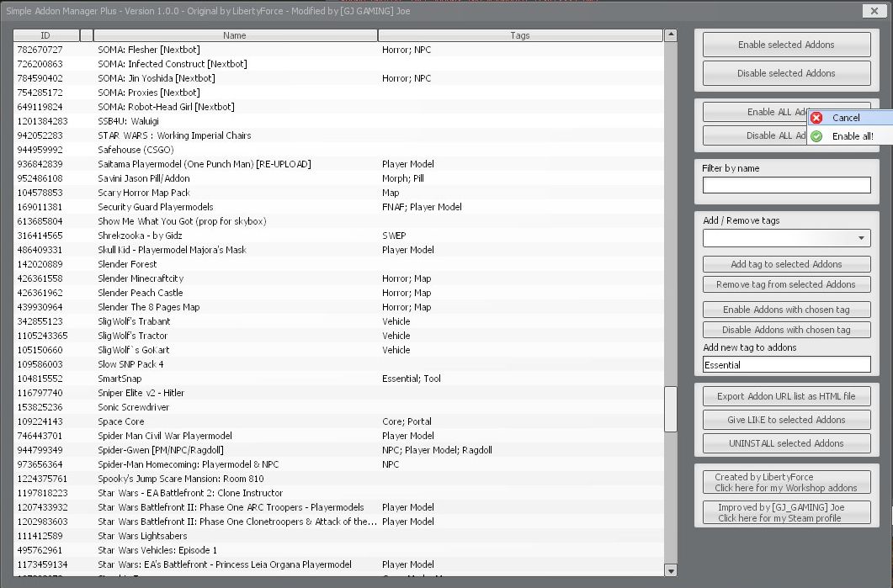Select 'SSB4U: Waluigi' addon row

(x=338, y=121)
